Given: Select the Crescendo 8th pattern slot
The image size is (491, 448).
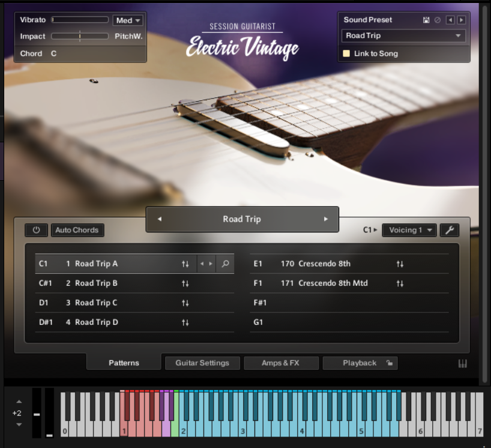Looking at the screenshot, I should click(349, 264).
